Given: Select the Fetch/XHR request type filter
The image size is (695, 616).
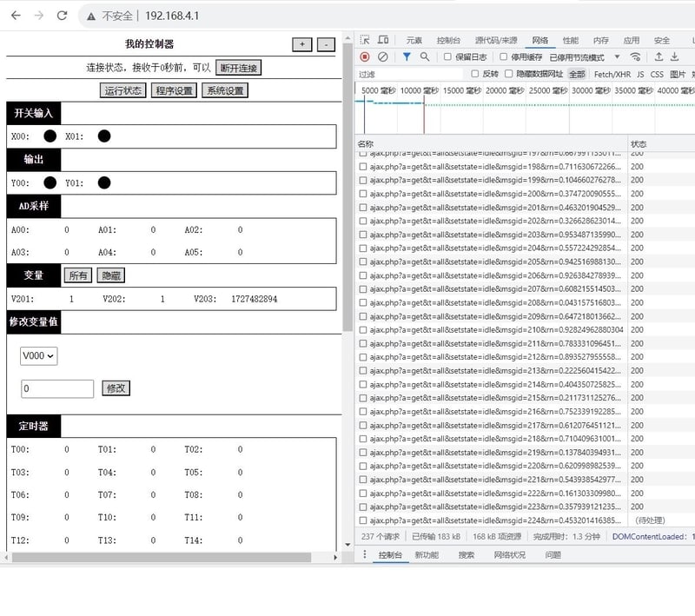Looking at the screenshot, I should pyautogui.click(x=612, y=74).
